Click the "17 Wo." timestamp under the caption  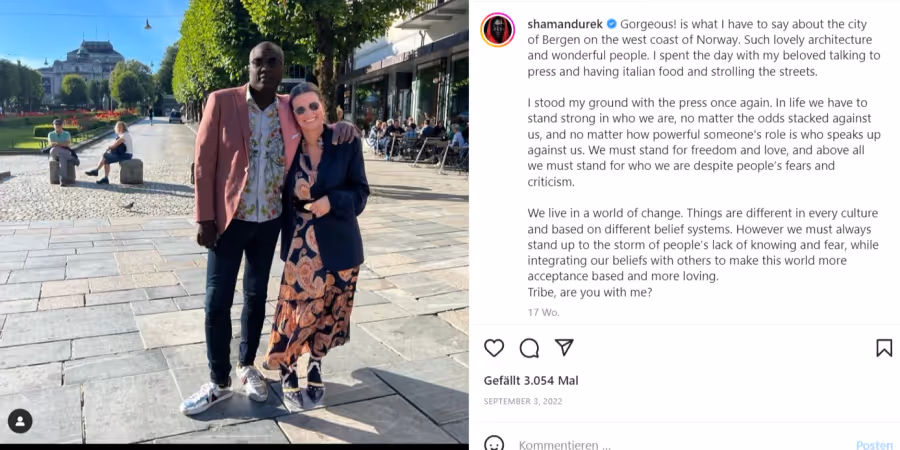pos(544,312)
